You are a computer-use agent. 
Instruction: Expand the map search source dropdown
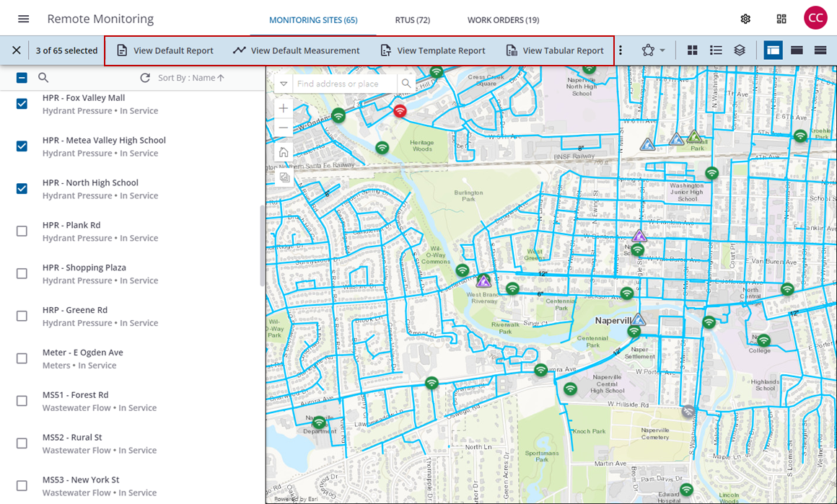tap(284, 84)
